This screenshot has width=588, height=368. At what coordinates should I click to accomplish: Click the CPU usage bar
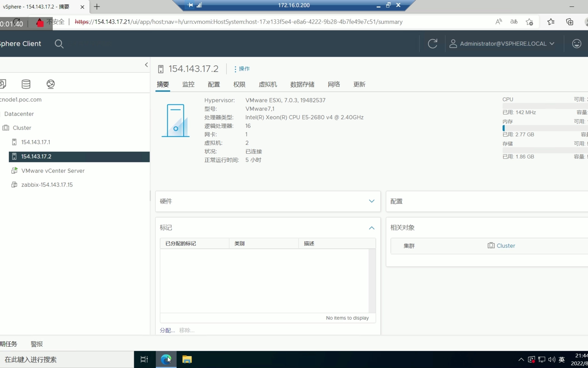pos(545,106)
